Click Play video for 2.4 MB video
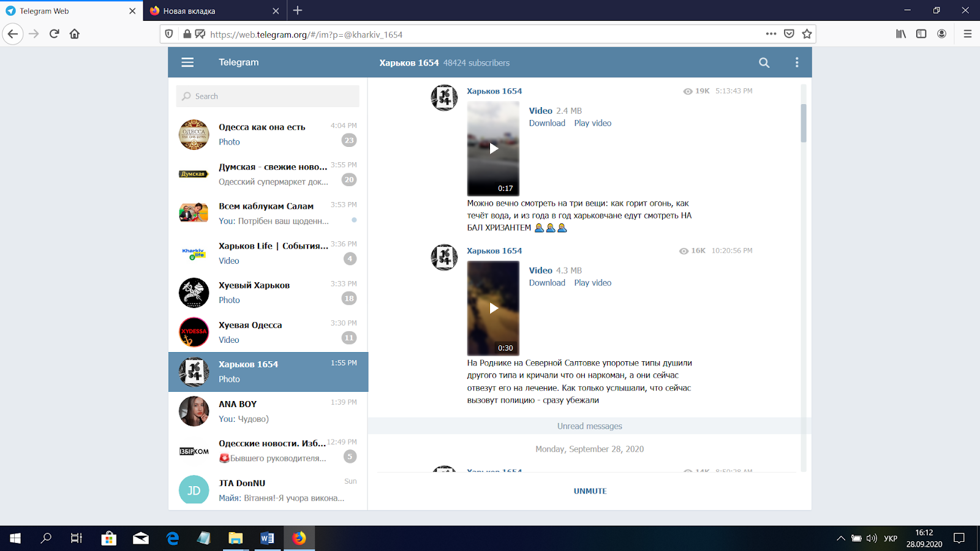Image resolution: width=980 pixels, height=551 pixels. [x=592, y=123]
